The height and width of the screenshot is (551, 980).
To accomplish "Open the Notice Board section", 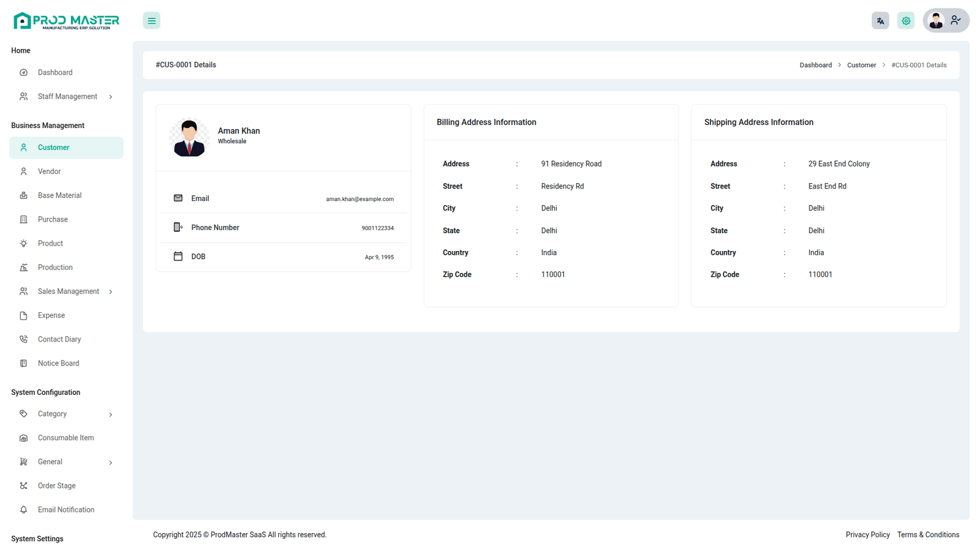I will pyautogui.click(x=58, y=363).
